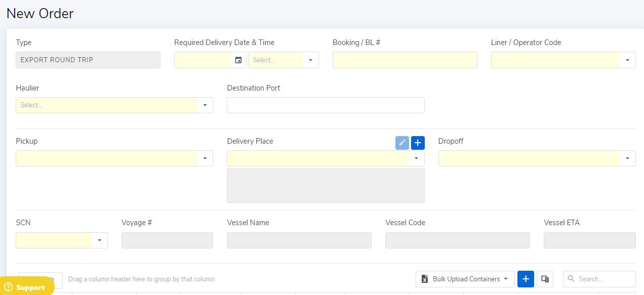Image resolution: width=644 pixels, height=295 pixels.
Task: Click the Destination Port text field
Action: pyautogui.click(x=326, y=105)
